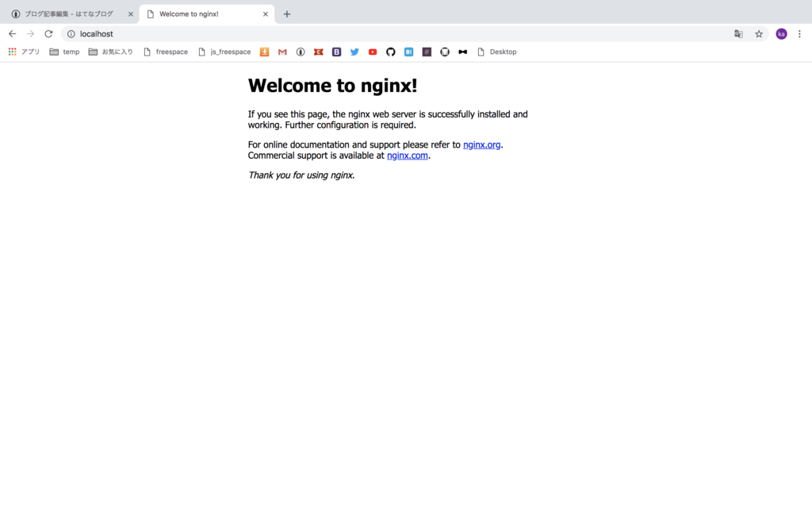Image resolution: width=812 pixels, height=508 pixels.
Task: Open the Gmail bookmark icon
Action: [x=282, y=52]
